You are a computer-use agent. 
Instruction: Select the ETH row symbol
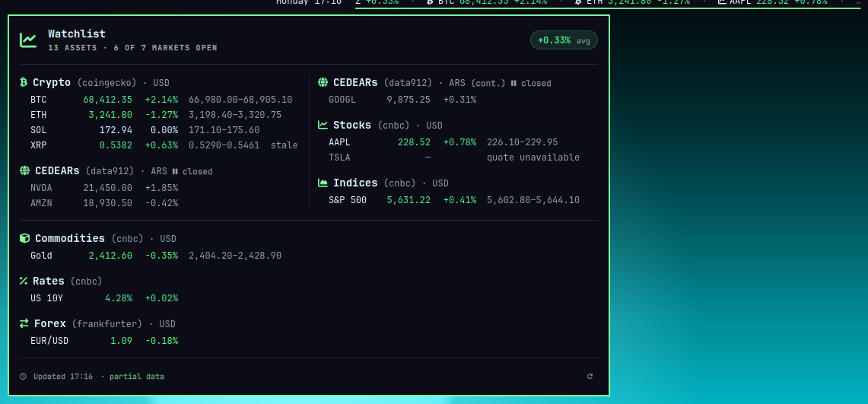point(39,115)
